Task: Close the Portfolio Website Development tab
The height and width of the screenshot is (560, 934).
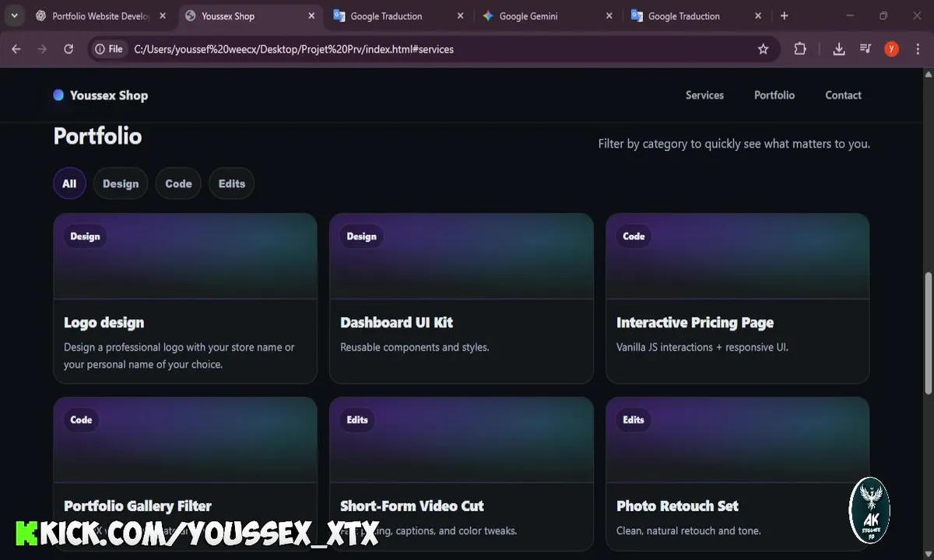Action: pyautogui.click(x=163, y=16)
